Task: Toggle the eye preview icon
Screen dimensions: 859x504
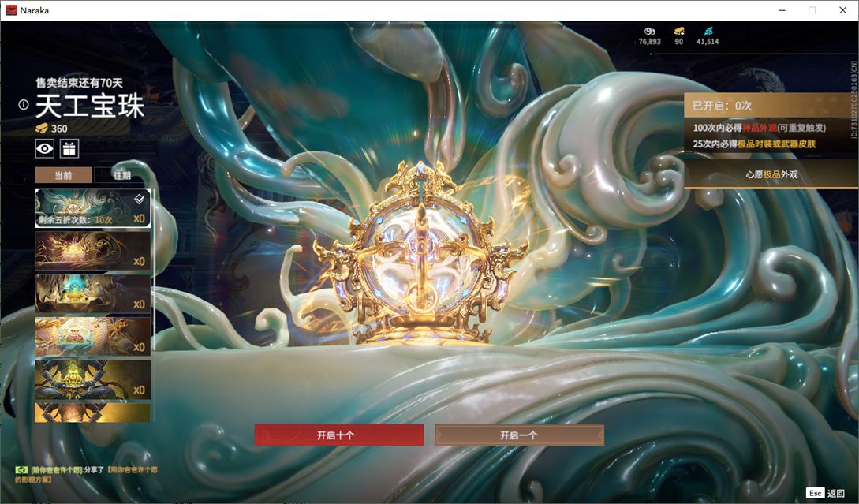Action: 44,148
